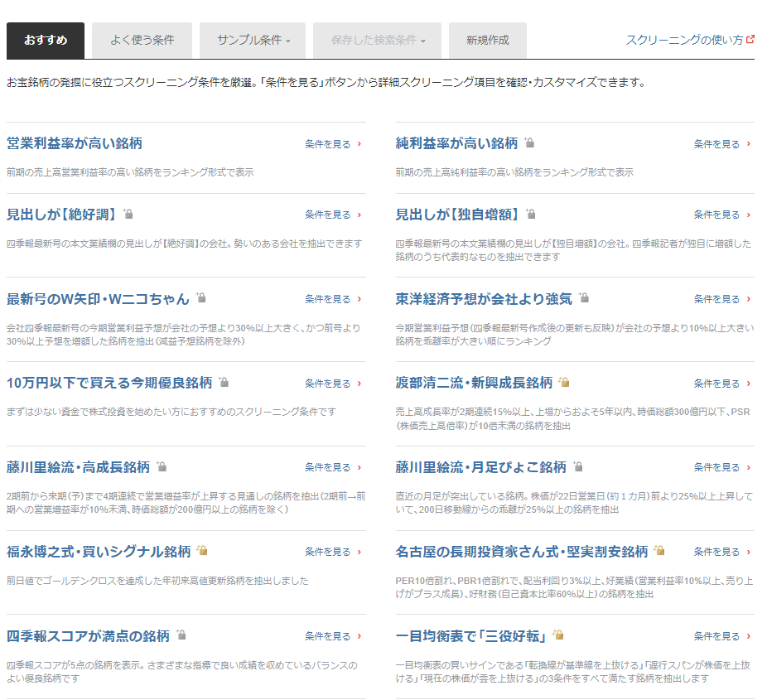Screen dimensions: 767x700
Task: Expand the 保存した検索条件 dropdown tab
Action: (x=378, y=41)
